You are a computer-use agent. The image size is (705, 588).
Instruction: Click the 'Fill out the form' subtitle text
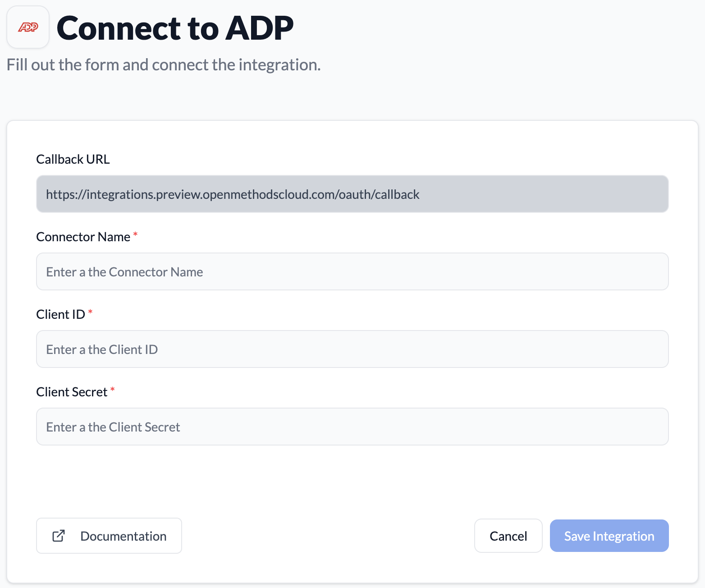tap(163, 65)
